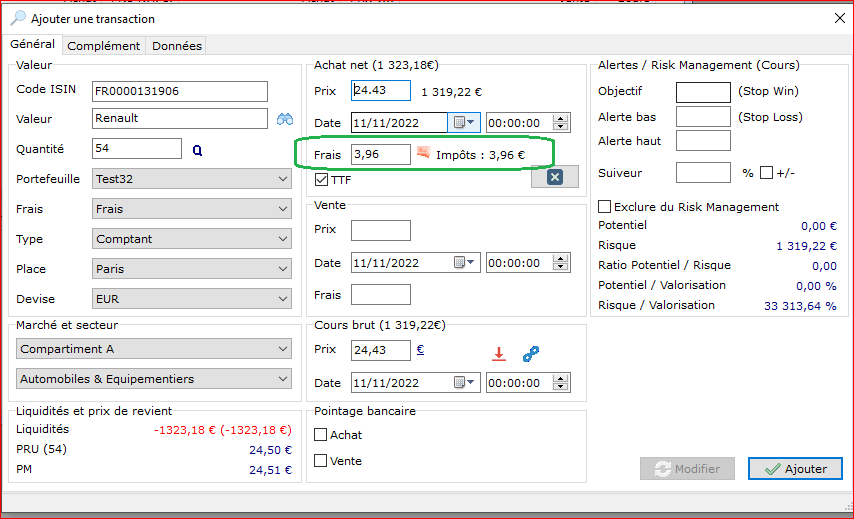The height and width of the screenshot is (519, 854).
Task: Click the Objectif Stop Win field
Action: (703, 92)
